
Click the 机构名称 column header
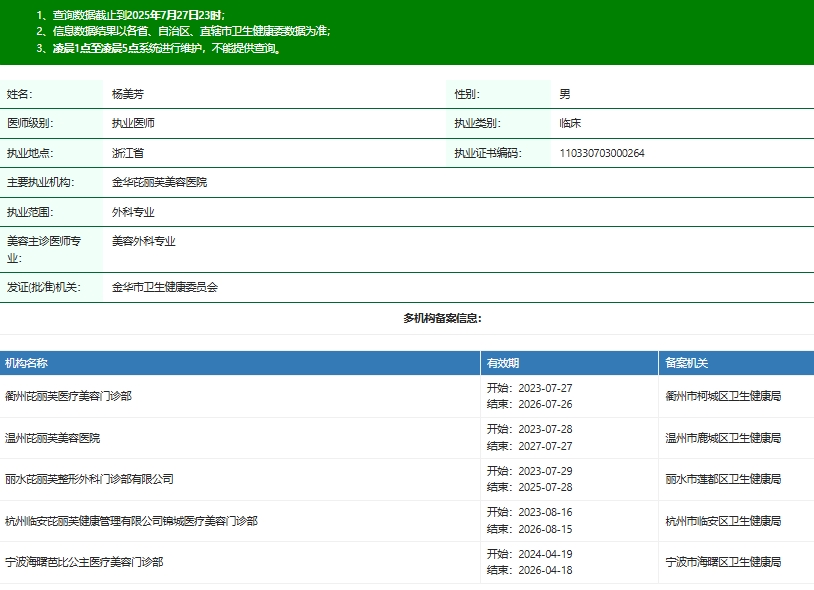tap(27, 363)
